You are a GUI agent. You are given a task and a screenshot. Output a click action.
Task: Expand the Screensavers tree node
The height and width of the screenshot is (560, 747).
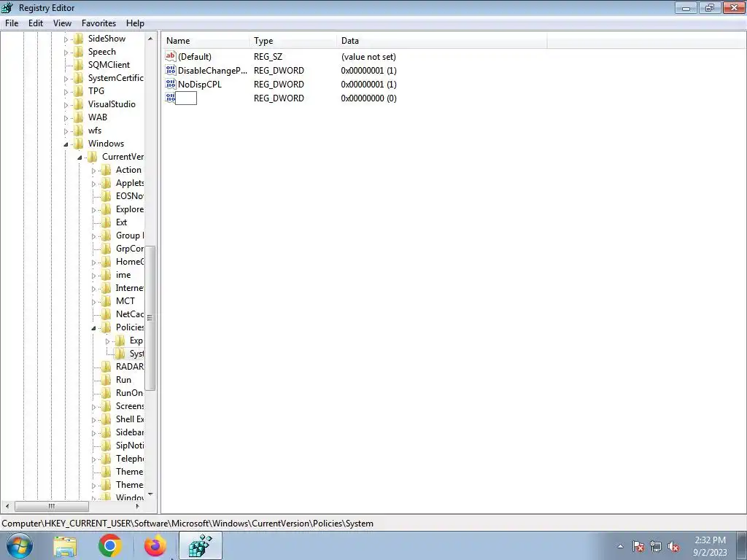(x=93, y=407)
